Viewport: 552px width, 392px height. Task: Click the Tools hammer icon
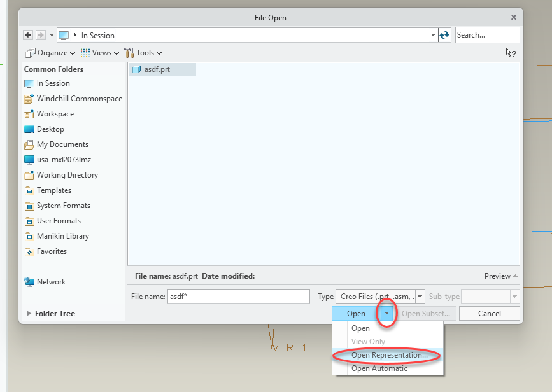(x=129, y=53)
